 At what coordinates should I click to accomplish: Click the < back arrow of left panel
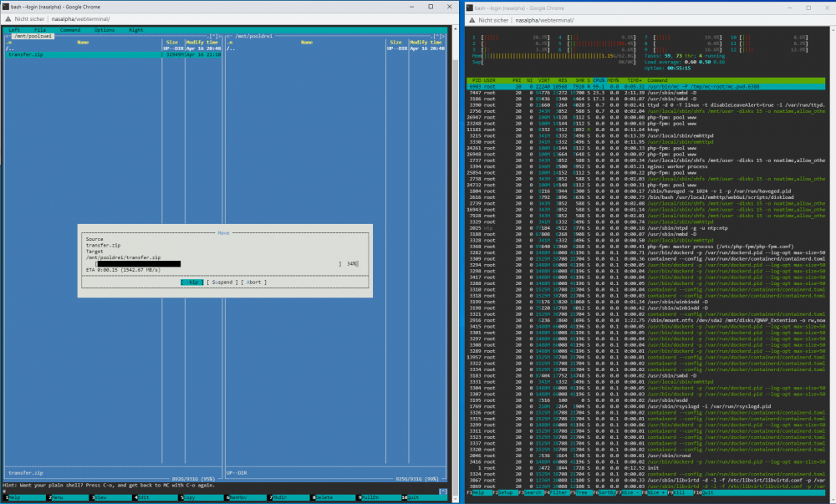click(x=8, y=36)
